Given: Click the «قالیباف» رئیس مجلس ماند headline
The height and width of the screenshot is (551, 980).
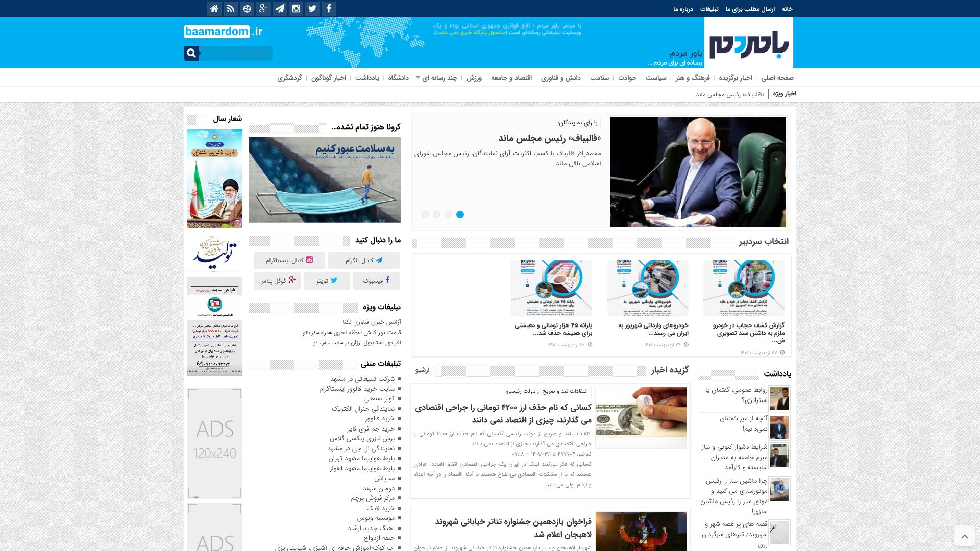Looking at the screenshot, I should coord(550,138).
